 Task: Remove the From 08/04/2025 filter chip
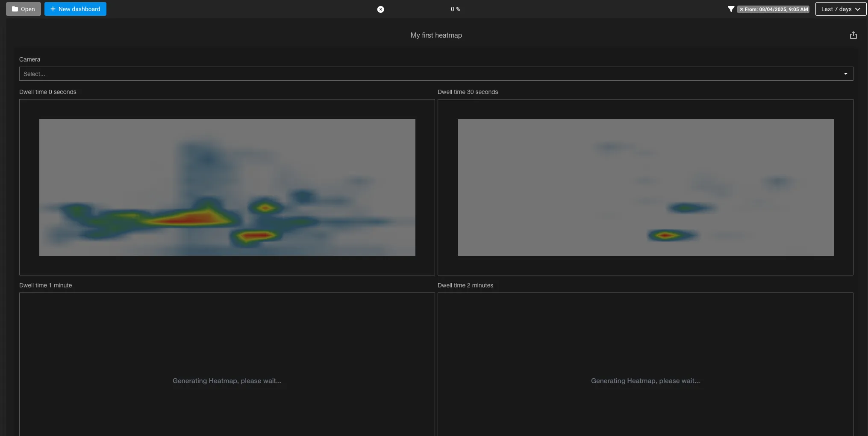pos(741,9)
